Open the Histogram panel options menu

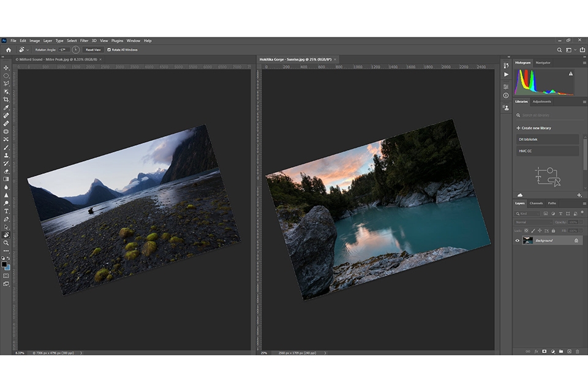[584, 62]
